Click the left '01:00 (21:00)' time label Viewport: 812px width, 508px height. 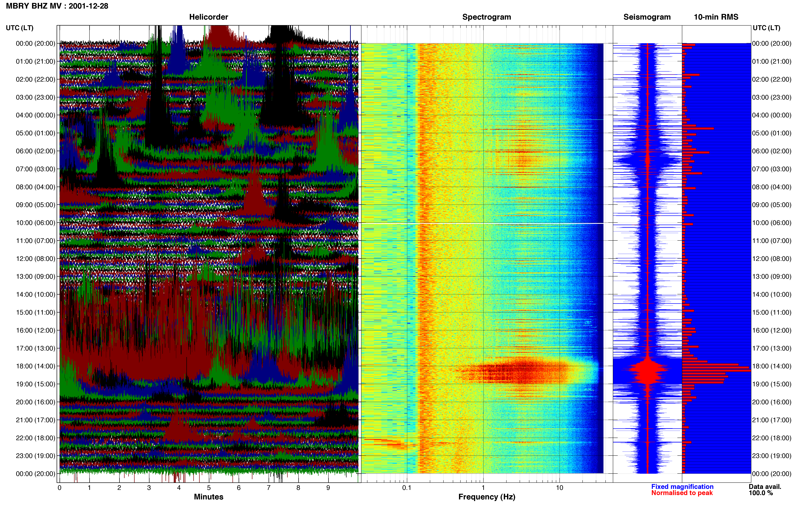[36, 61]
